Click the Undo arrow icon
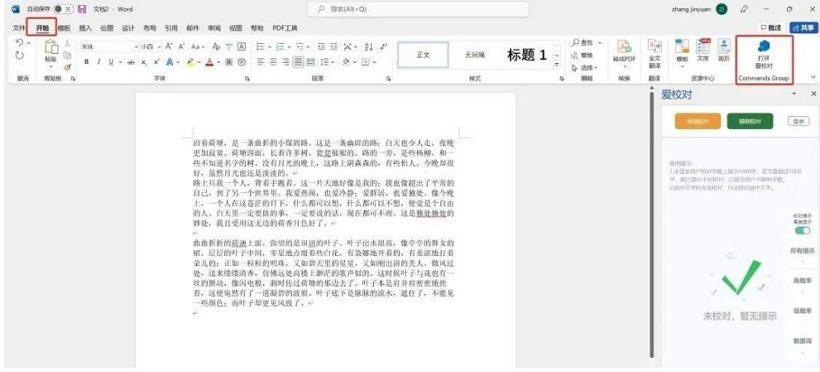820x372 pixels. (20, 43)
